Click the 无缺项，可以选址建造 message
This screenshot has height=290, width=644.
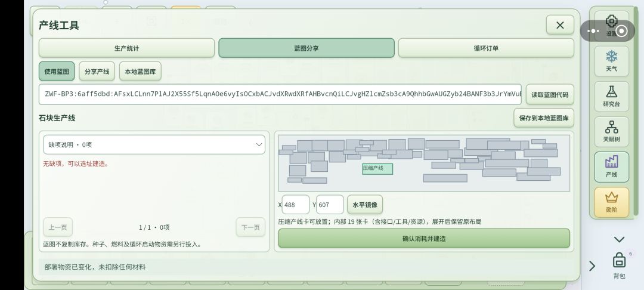point(76,163)
